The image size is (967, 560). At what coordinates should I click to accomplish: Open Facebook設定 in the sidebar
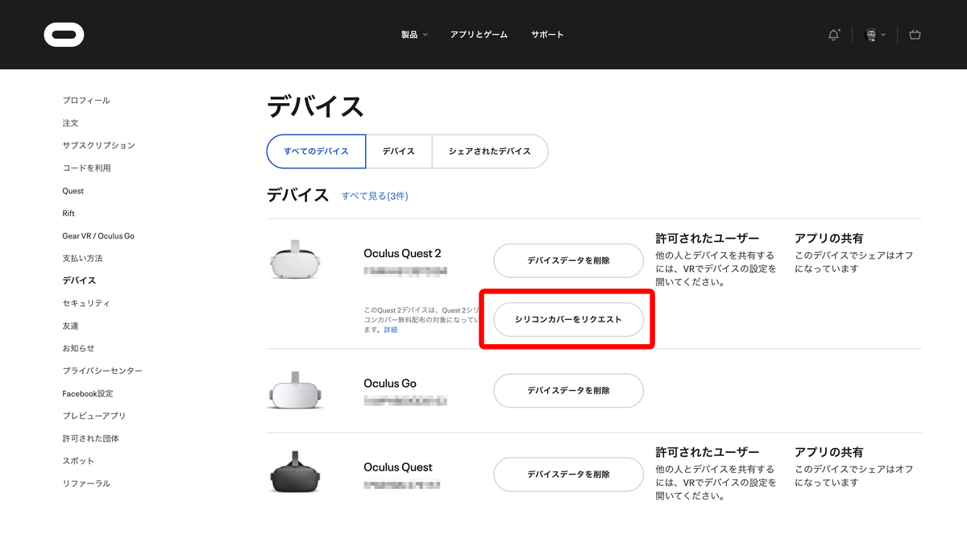pyautogui.click(x=88, y=393)
